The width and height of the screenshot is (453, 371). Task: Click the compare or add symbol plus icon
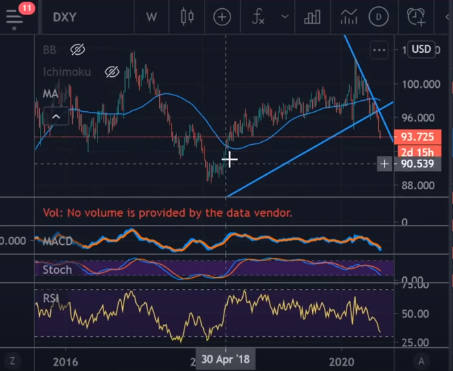pos(222,17)
